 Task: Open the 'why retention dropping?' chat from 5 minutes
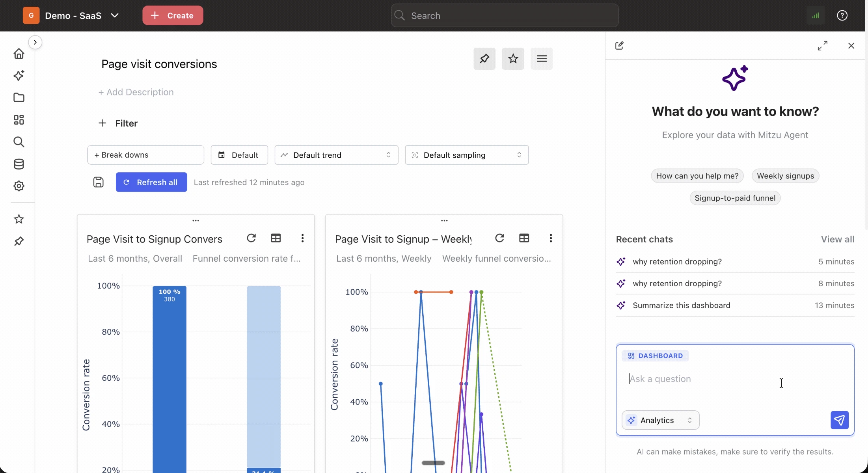735,262
